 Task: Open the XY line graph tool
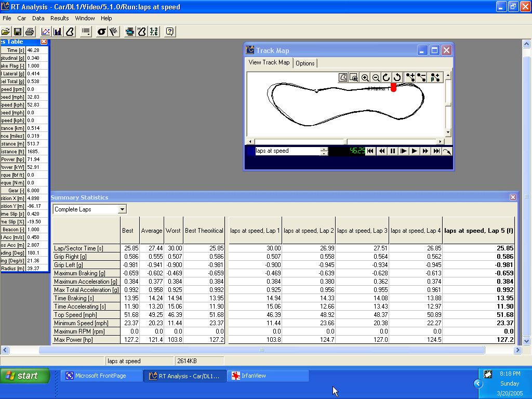pyautogui.click(x=46, y=32)
